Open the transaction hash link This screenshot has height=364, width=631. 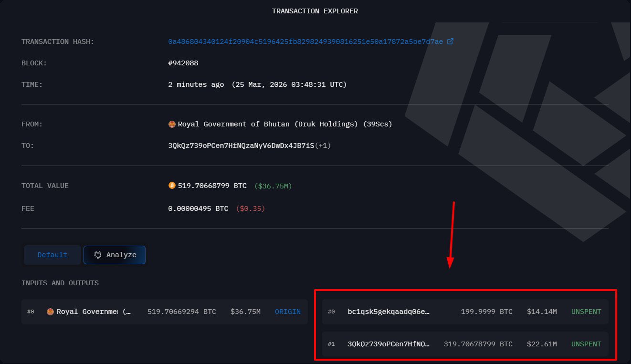coord(305,42)
